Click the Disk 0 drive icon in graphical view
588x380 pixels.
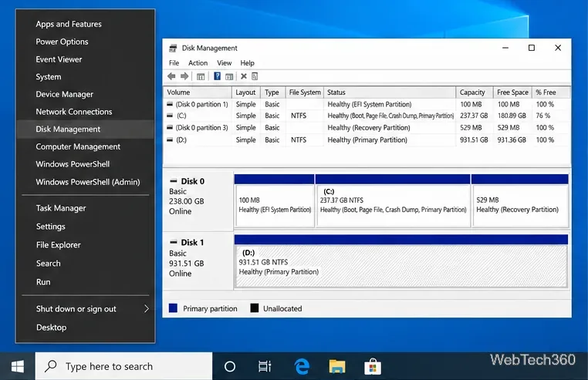click(174, 181)
